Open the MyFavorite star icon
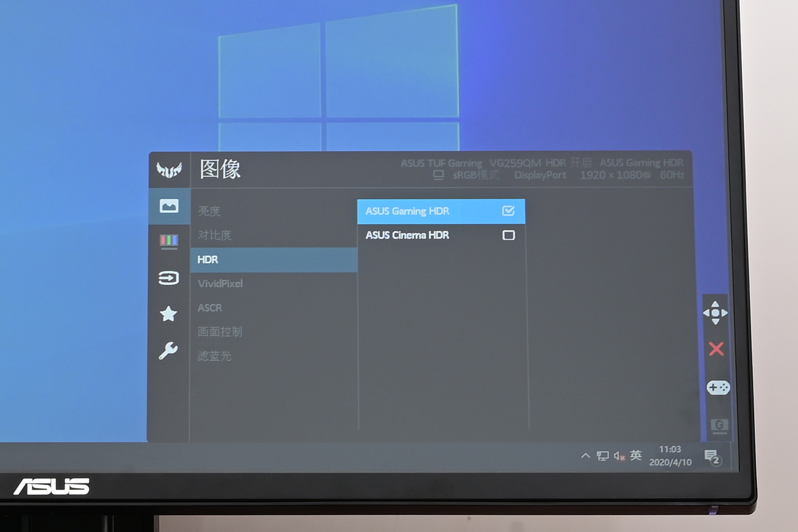The width and height of the screenshot is (798, 532). [169, 314]
